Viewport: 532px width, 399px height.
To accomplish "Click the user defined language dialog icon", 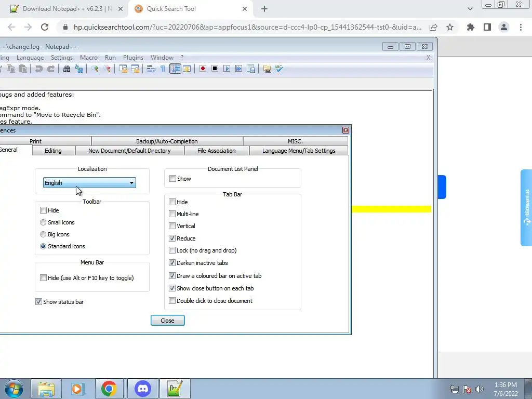I will [x=187, y=69].
